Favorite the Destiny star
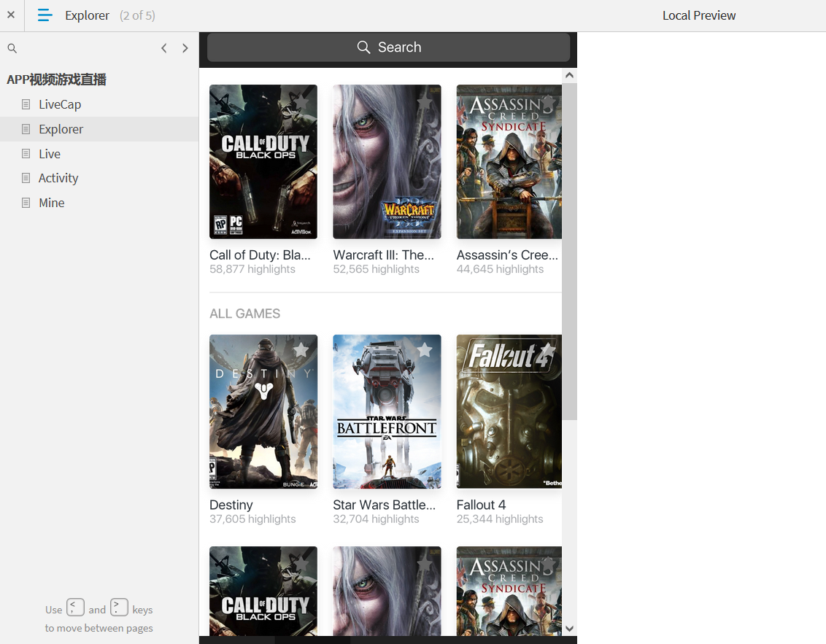826x644 pixels. pos(301,350)
